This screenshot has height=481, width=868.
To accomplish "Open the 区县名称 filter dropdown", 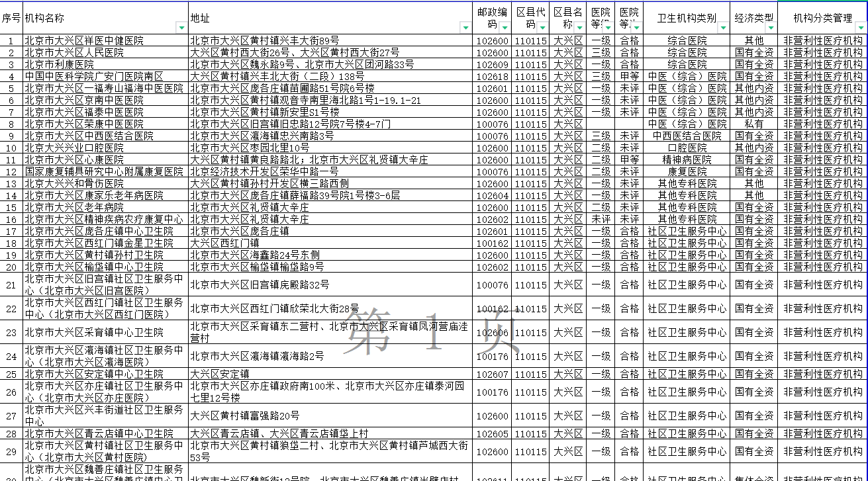I will [x=579, y=28].
